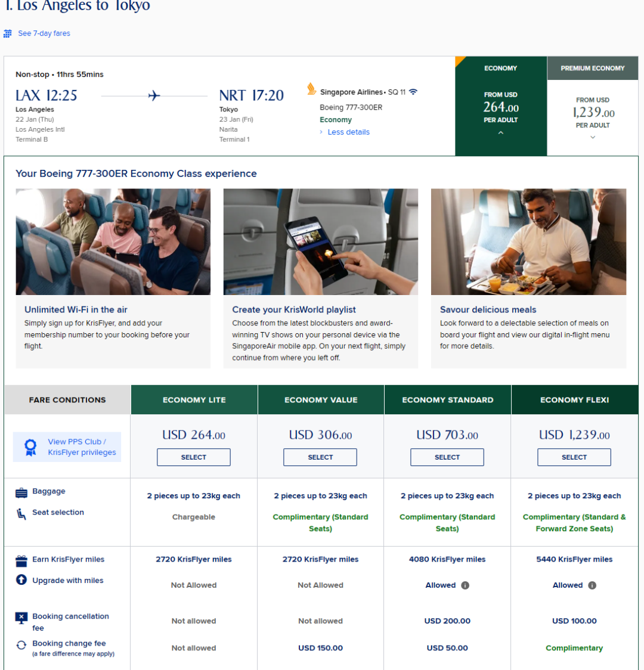The width and height of the screenshot is (644, 670).
Task: Click the Baggage suitcase icon
Action: [21, 492]
